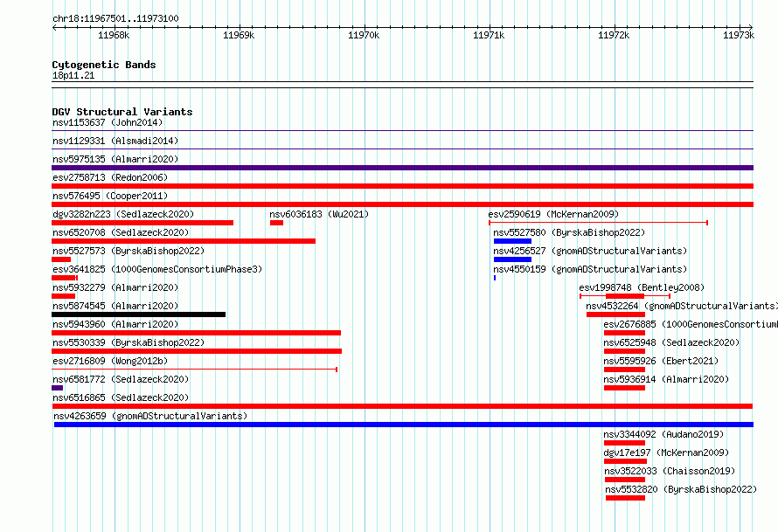Click nsv5527580 (ByrskaBishop2022) label
778x532 pixels.
[569, 232]
